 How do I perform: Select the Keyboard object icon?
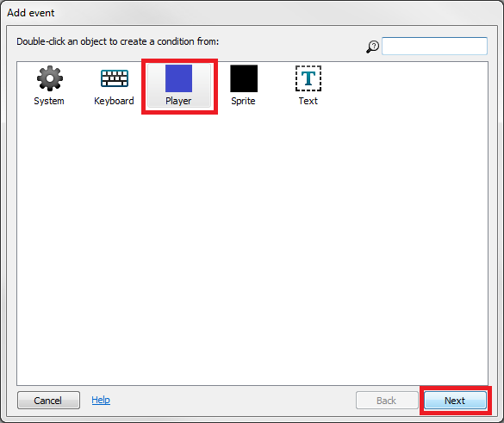(115, 78)
